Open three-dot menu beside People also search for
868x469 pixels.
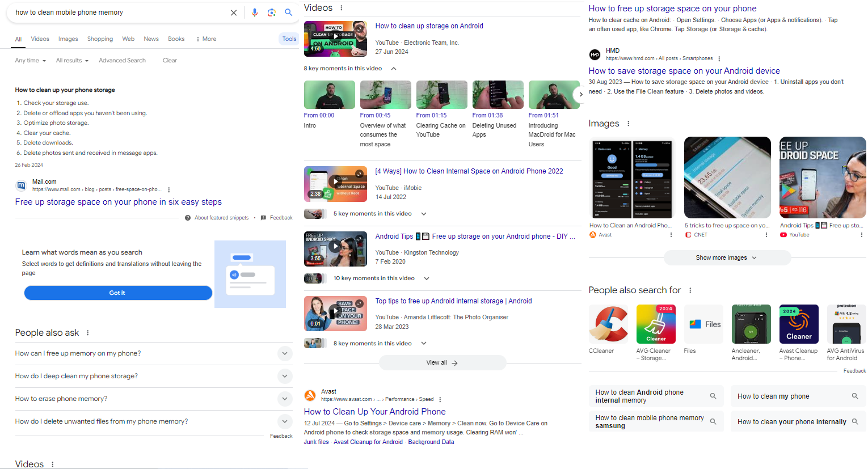click(x=690, y=290)
